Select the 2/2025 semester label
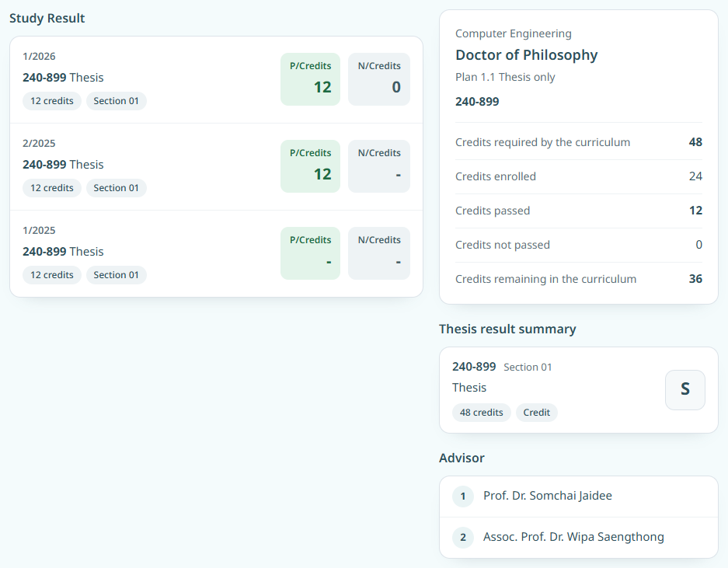The width and height of the screenshot is (728, 568). [39, 143]
